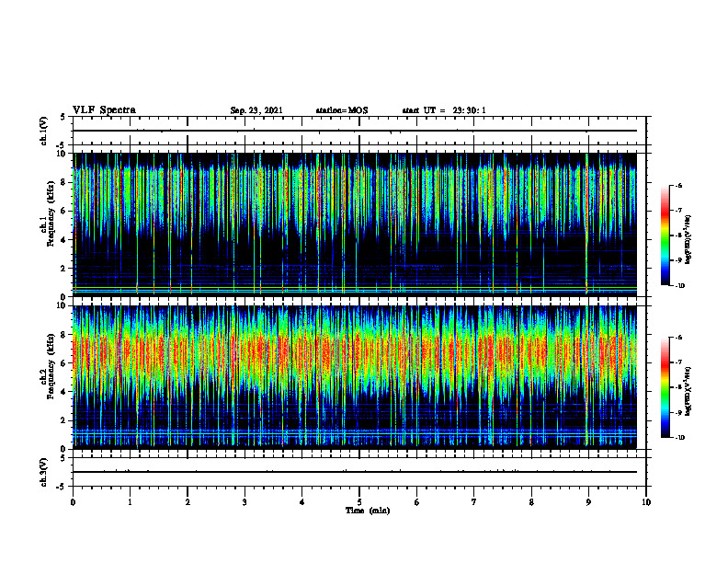Click the "-10" value on ch.2 color bar

click(x=678, y=437)
